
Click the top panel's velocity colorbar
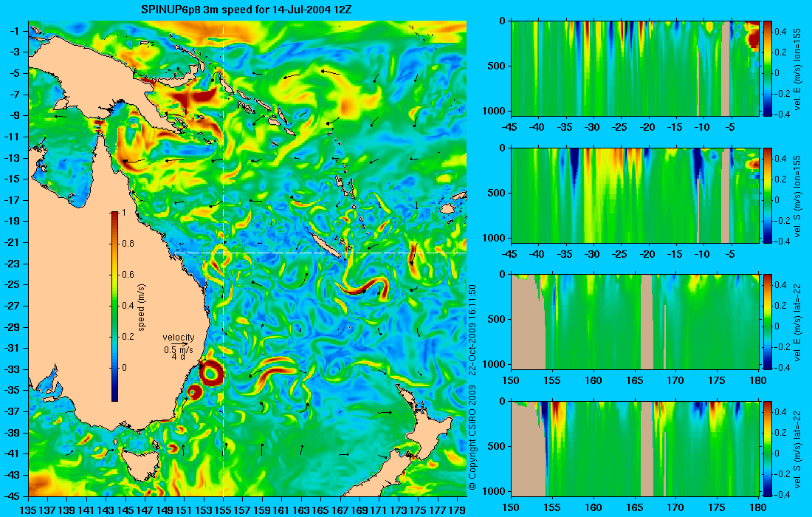pos(768,69)
